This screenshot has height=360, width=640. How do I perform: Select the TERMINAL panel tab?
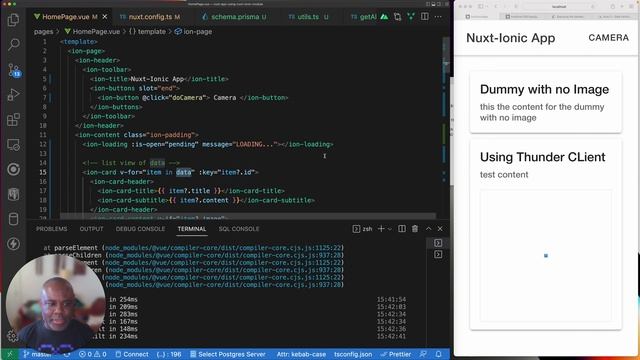tap(192, 229)
